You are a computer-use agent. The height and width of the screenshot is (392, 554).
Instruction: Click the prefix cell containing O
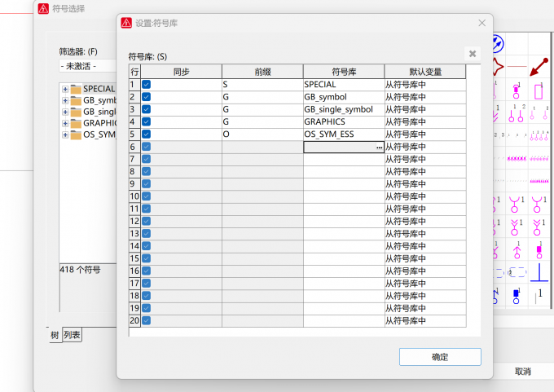pyautogui.click(x=262, y=134)
